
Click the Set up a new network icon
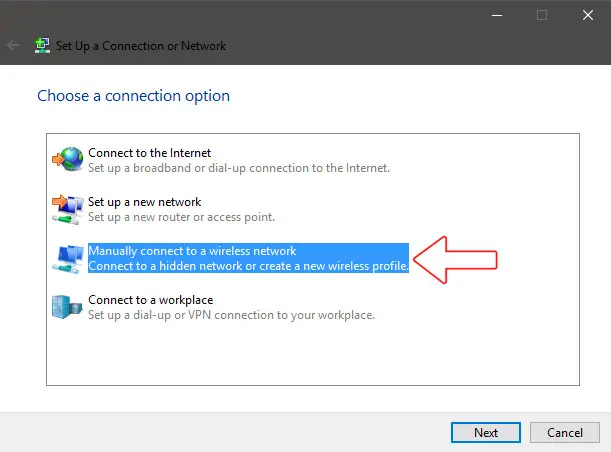click(68, 209)
